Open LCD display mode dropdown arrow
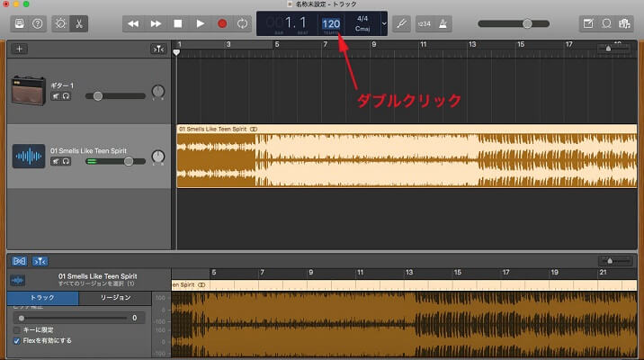 point(384,23)
